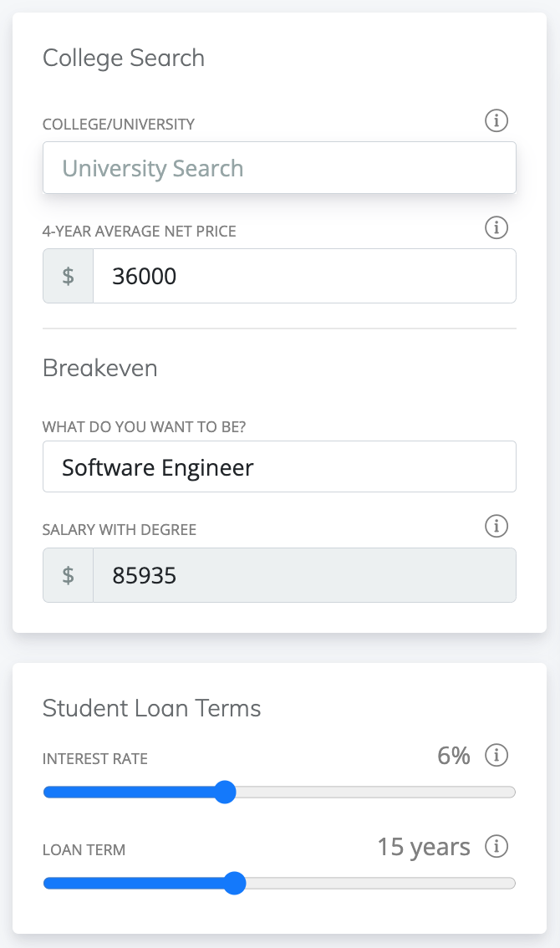The width and height of the screenshot is (560, 948).
Task: Click the 15 years loan term value
Action: (x=423, y=847)
